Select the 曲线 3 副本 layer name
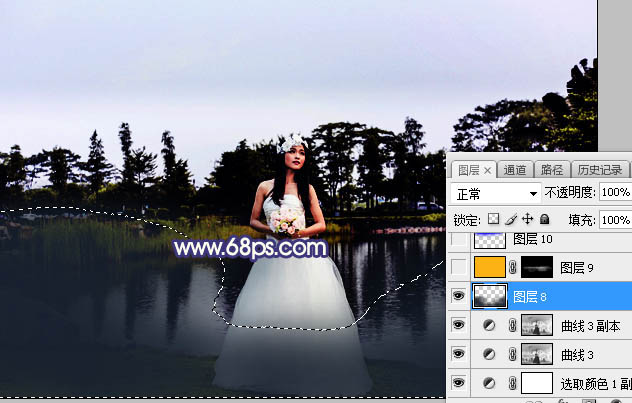Screen dimensions: 632x403 [590, 326]
